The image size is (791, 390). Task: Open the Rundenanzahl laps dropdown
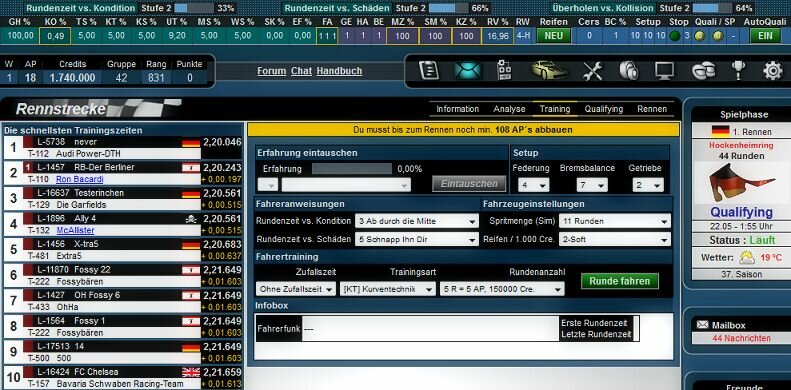[502, 289]
